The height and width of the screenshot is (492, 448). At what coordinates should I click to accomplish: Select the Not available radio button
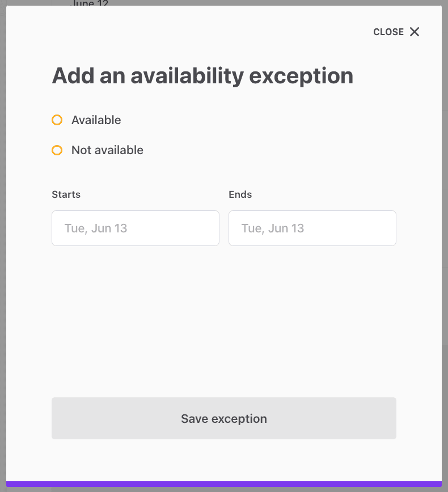57,150
